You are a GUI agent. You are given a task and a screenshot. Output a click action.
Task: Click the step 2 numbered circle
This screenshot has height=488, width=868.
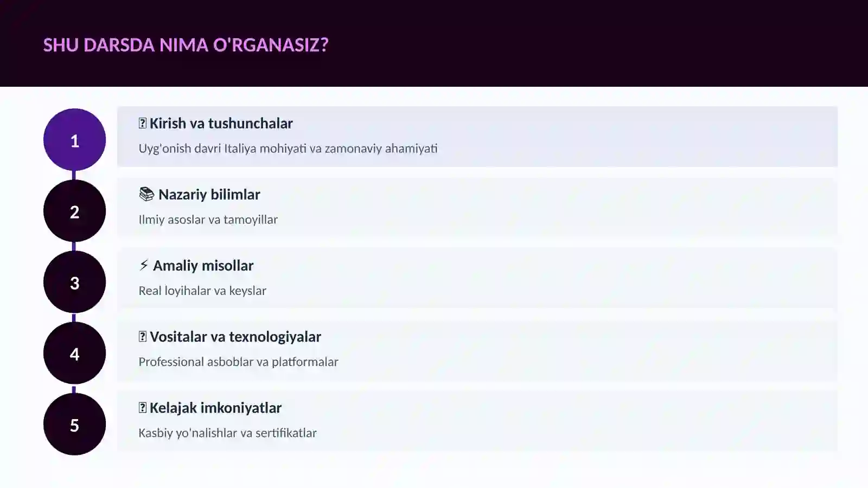[74, 211]
